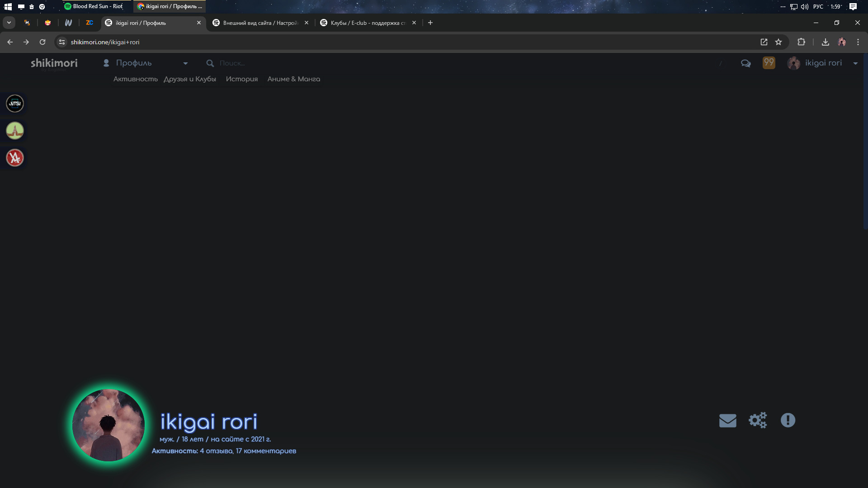
Task: Open the green tower sidebar club icon
Action: point(15,131)
